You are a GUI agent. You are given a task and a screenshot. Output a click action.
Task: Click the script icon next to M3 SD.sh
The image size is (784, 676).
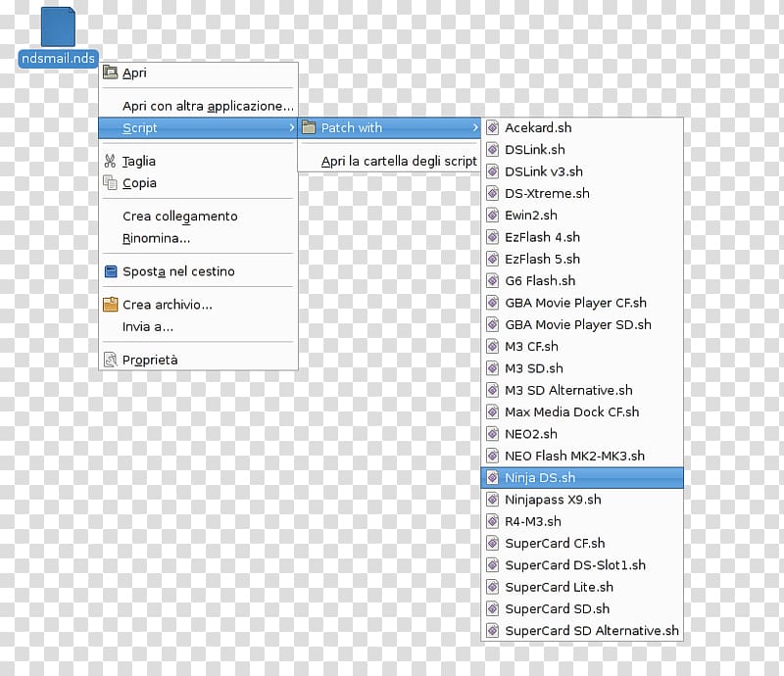click(x=493, y=368)
